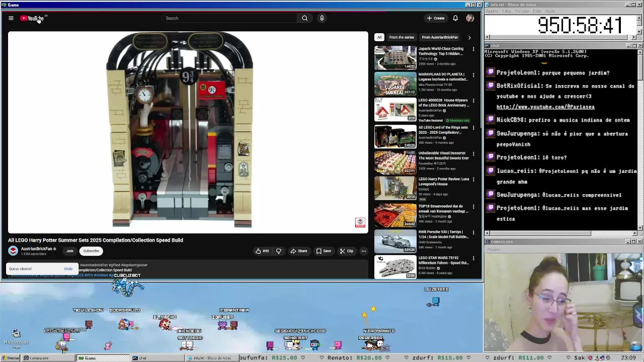Open Millennium Falcon Speed Build thumbnail
This screenshot has width=644, height=362.
(395, 266)
